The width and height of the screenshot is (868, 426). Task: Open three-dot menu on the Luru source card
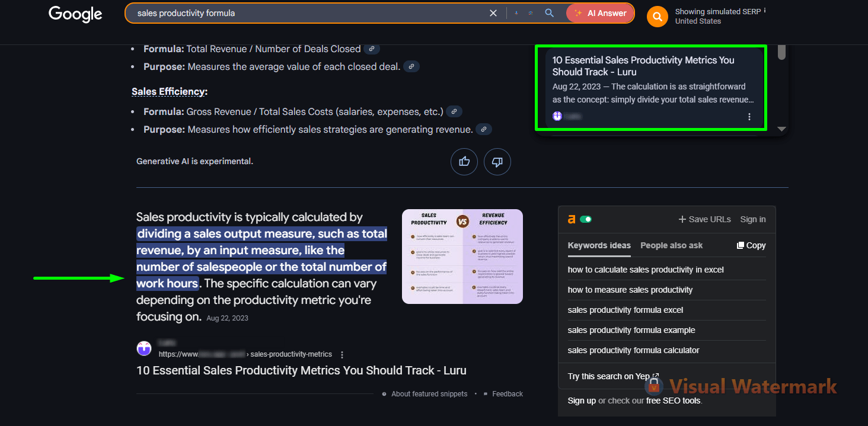pyautogui.click(x=749, y=117)
